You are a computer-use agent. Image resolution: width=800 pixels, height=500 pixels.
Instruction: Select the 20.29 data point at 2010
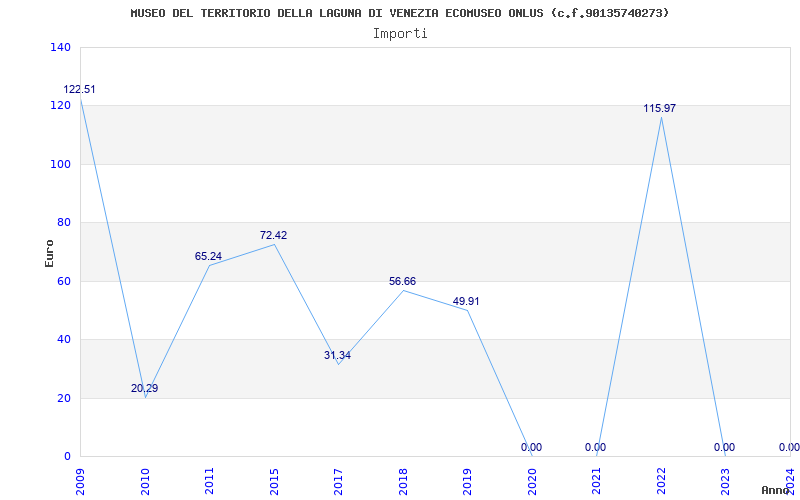pos(144,388)
